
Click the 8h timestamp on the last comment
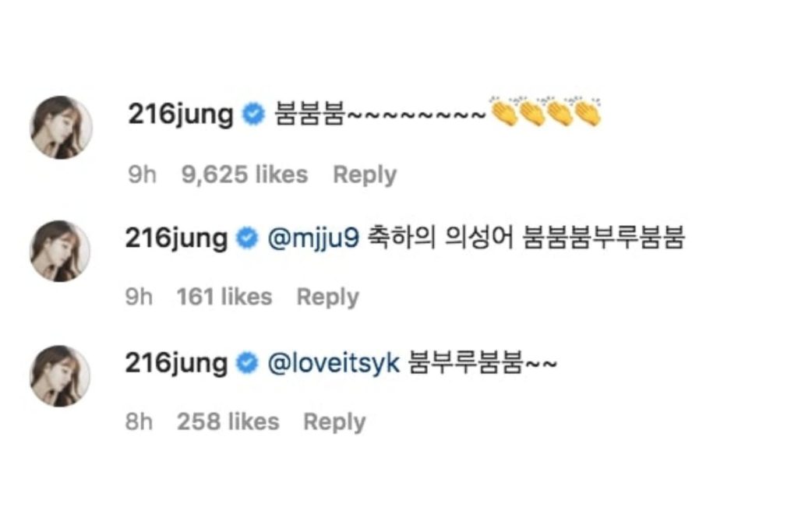[x=139, y=421]
